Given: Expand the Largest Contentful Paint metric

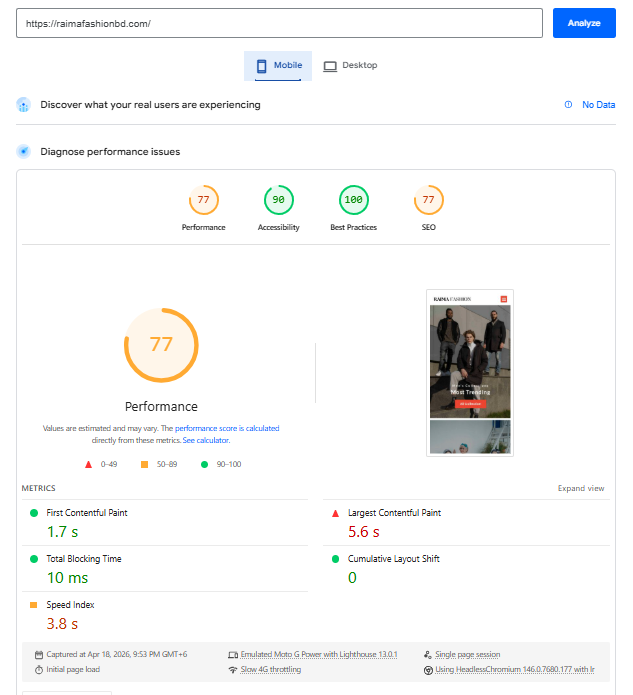Looking at the screenshot, I should point(393,513).
